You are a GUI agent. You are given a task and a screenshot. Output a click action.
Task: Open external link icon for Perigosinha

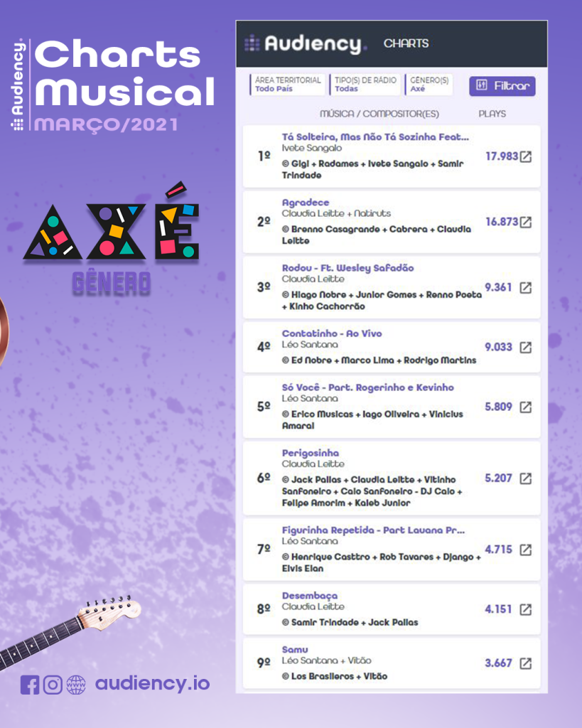click(x=525, y=478)
